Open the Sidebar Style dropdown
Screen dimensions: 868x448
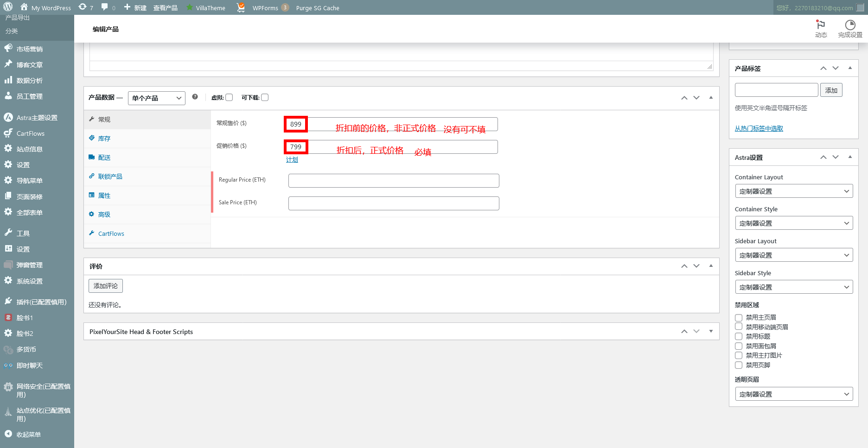coord(794,287)
